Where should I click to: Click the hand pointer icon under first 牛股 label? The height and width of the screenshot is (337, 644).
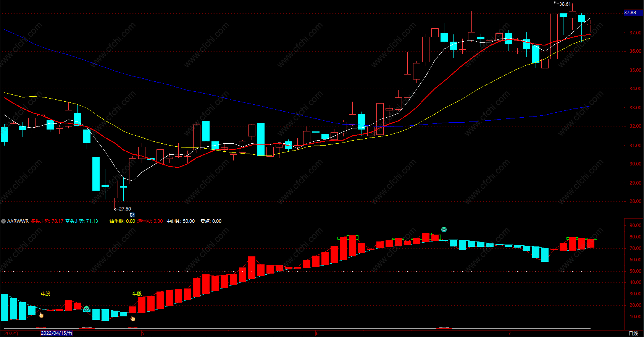(41, 315)
